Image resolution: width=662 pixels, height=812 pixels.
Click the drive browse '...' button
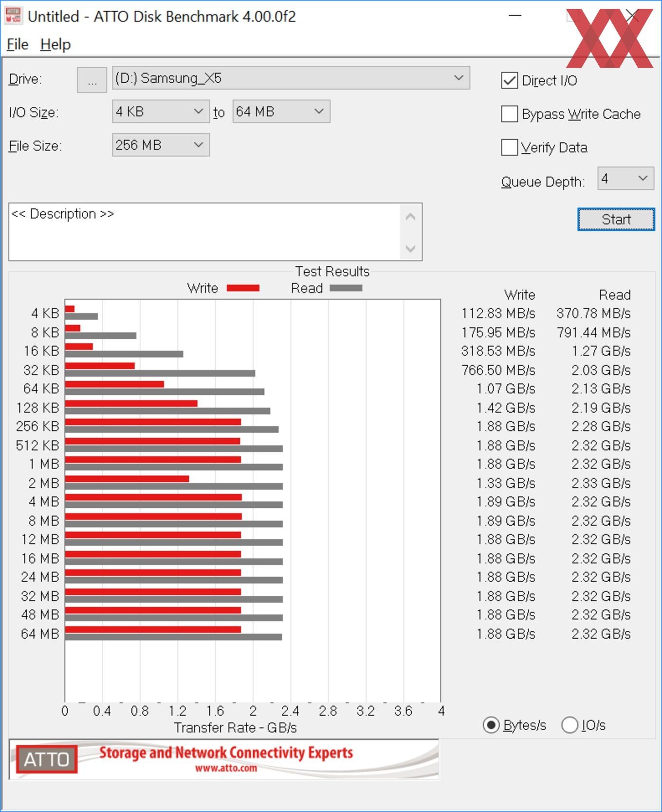[x=92, y=79]
